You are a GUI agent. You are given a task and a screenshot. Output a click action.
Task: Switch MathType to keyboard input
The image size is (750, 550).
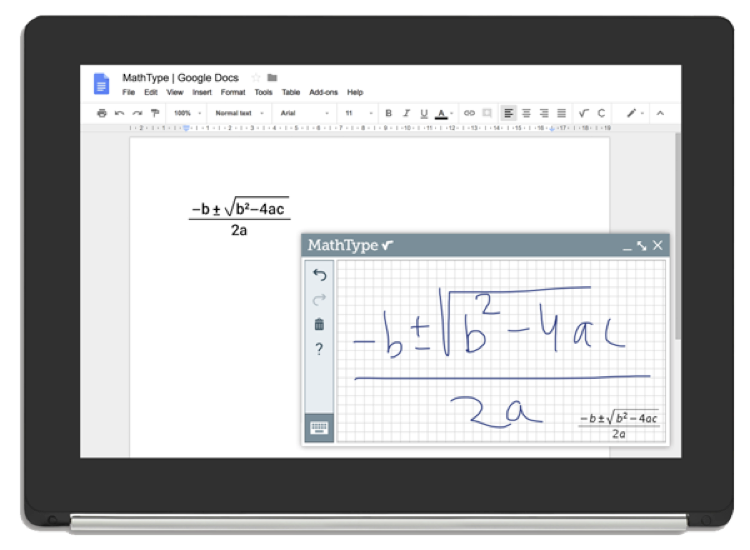[319, 428]
